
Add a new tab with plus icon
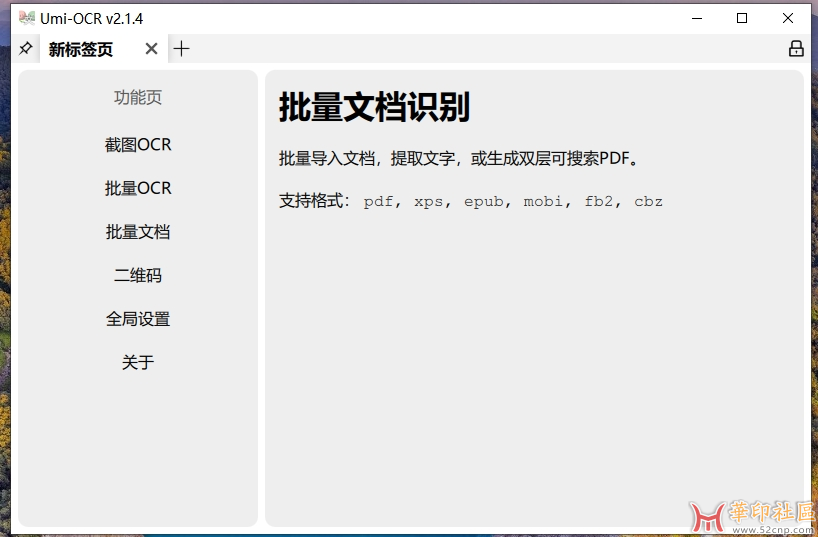pyautogui.click(x=182, y=49)
